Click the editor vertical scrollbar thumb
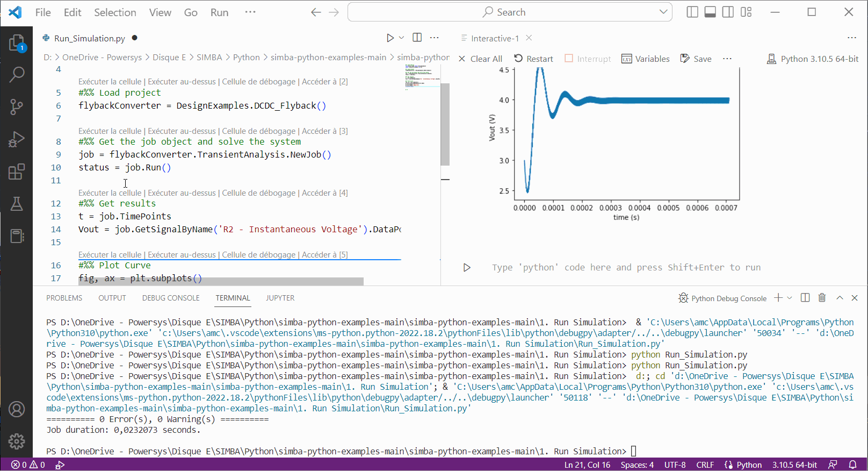This screenshot has width=868, height=471. point(445,124)
